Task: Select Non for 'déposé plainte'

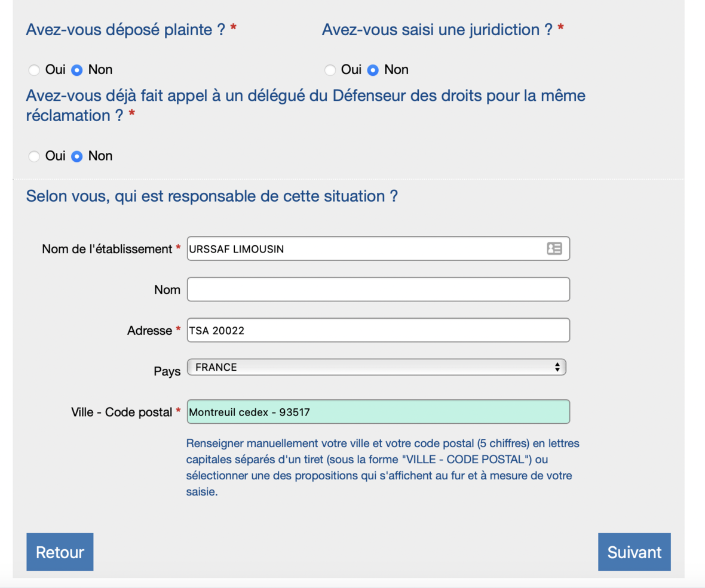Action: point(77,70)
